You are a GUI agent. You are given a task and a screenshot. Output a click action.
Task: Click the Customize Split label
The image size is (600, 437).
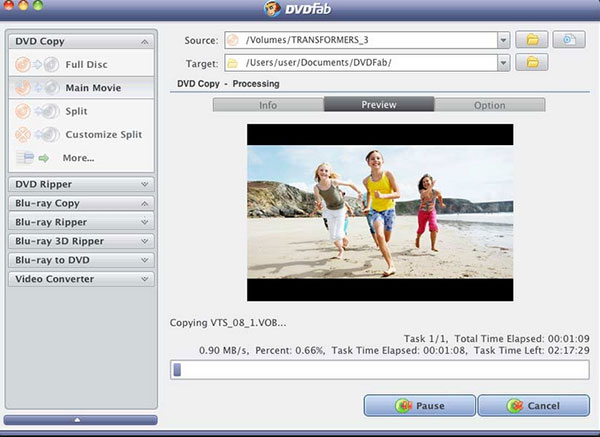pos(104,135)
